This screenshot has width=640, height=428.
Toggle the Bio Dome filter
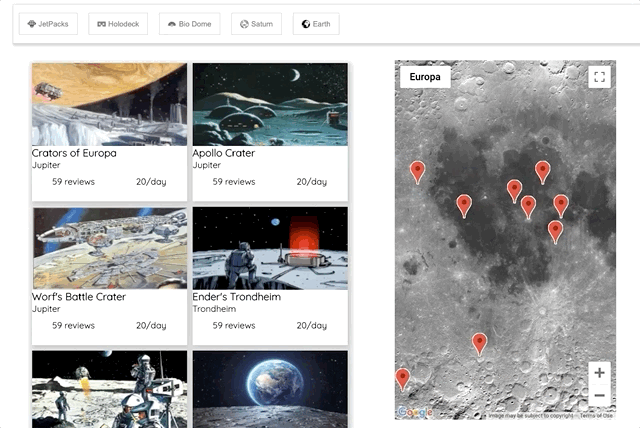188,24
